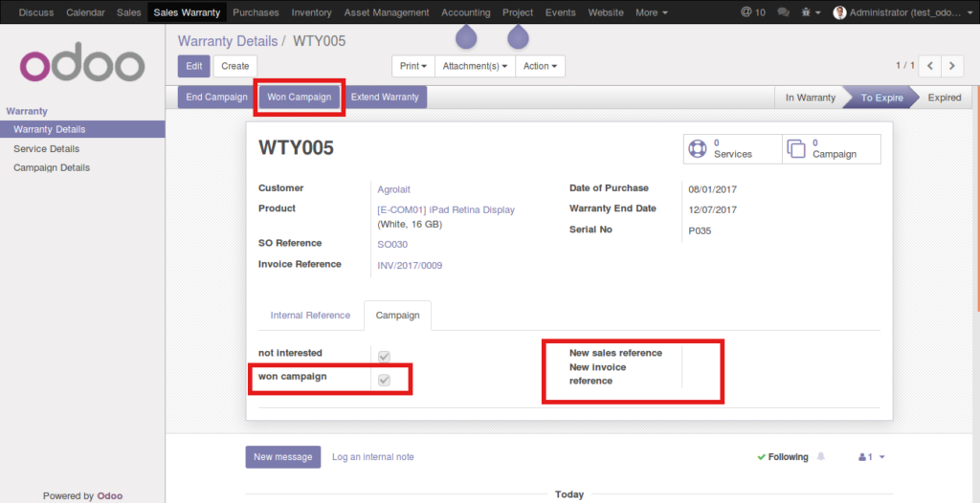Open the Calendar menu
980x503 pixels.
click(85, 11)
